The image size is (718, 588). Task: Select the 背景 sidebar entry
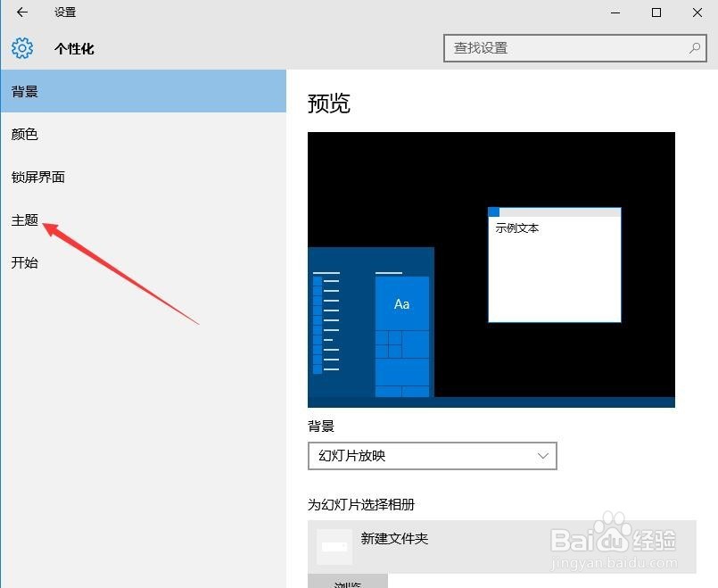(24, 91)
